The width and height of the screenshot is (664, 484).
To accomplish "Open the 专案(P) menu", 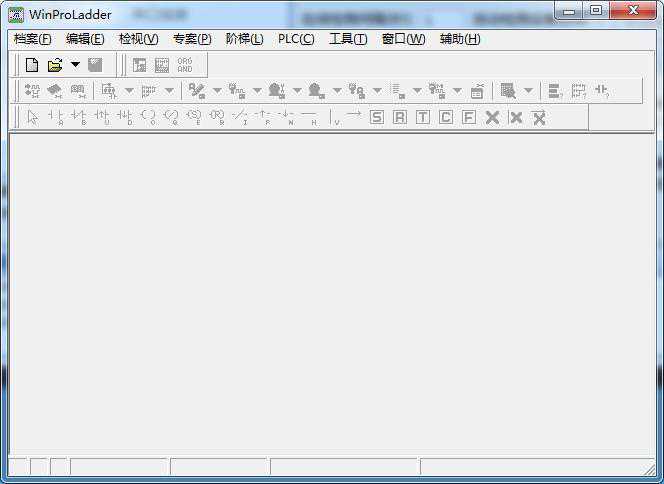I will pyautogui.click(x=192, y=39).
